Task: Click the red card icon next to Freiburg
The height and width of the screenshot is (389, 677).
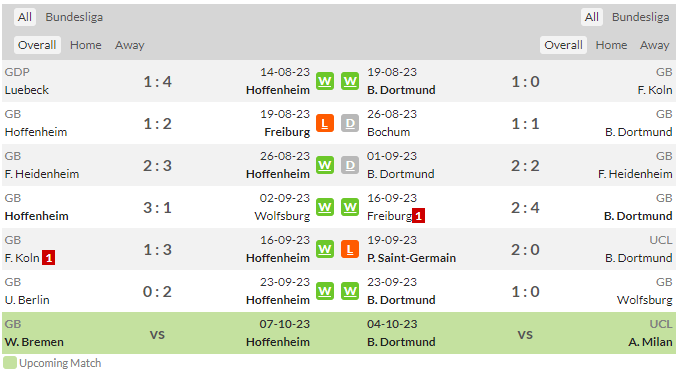Action: [418, 215]
